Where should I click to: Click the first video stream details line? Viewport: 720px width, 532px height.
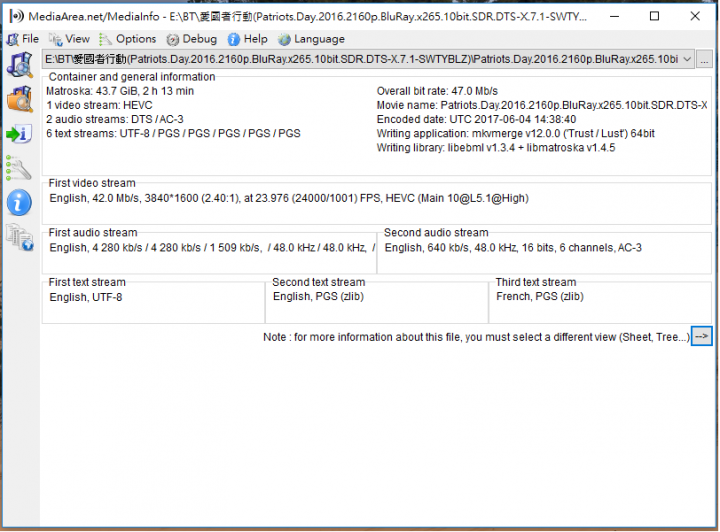[289, 198]
